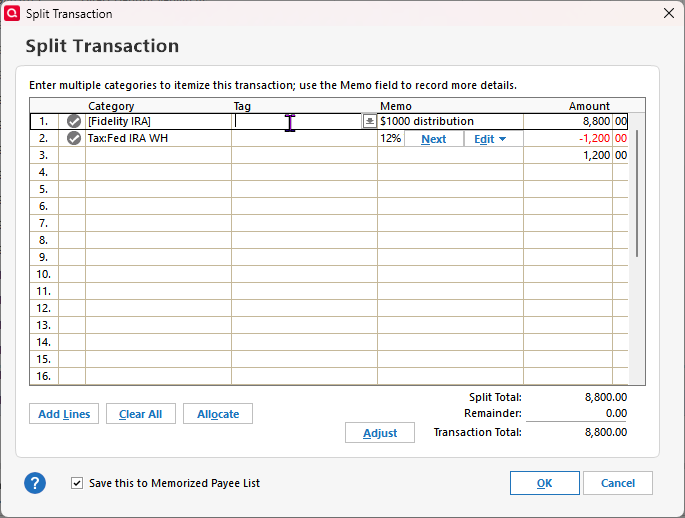Click the Add Lines button
685x518 pixels.
pos(64,414)
